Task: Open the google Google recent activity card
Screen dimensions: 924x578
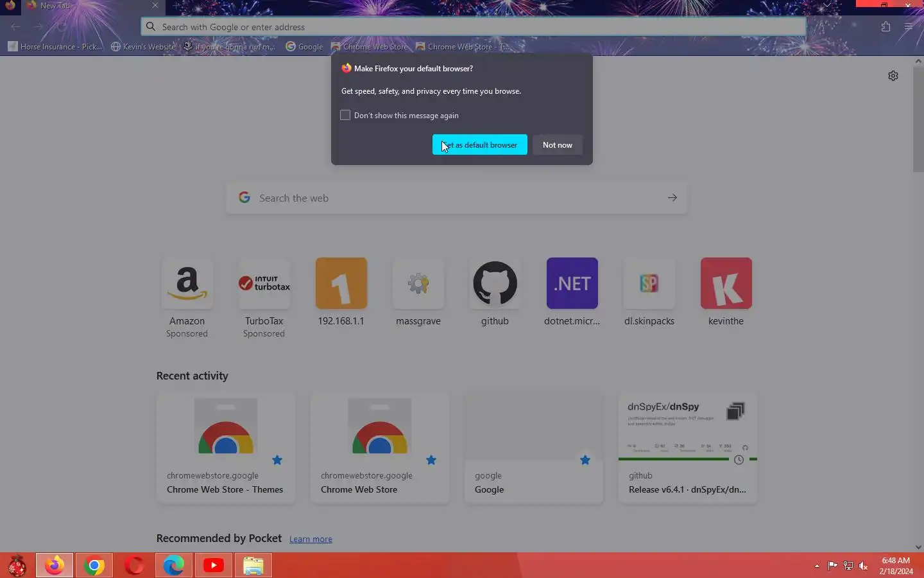Action: pos(534,448)
